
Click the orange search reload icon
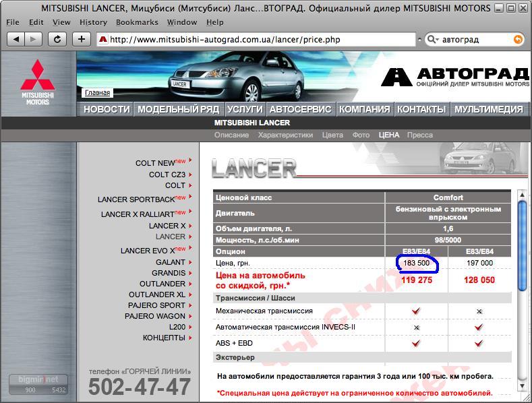click(518, 39)
